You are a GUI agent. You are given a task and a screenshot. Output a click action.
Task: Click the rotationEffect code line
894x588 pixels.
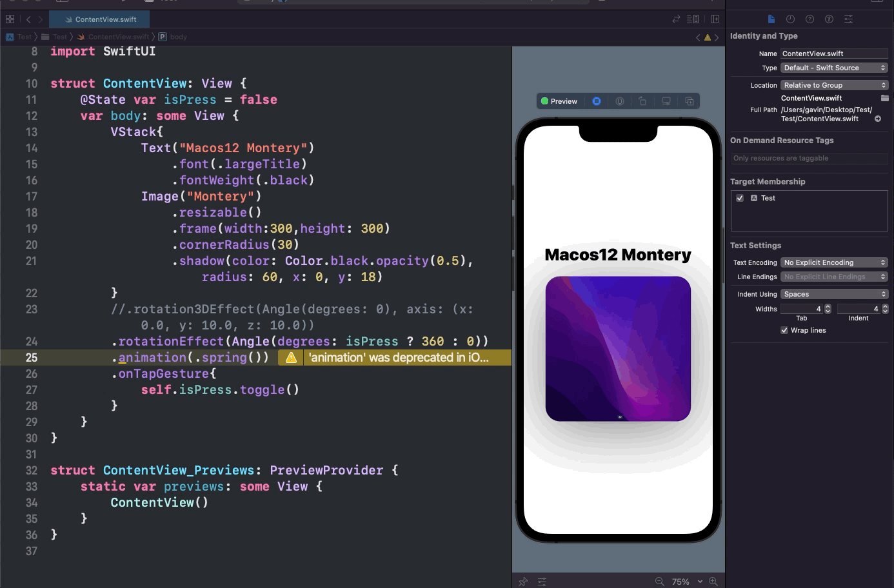[300, 342]
